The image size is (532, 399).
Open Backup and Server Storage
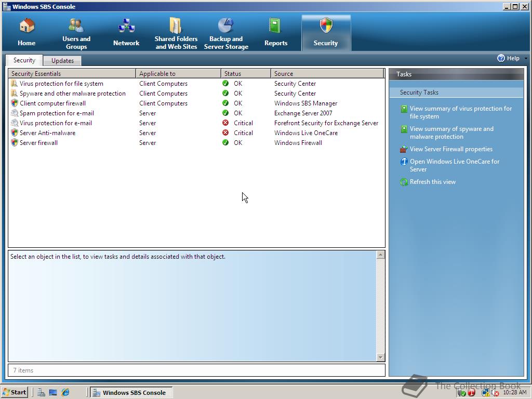[x=226, y=34]
